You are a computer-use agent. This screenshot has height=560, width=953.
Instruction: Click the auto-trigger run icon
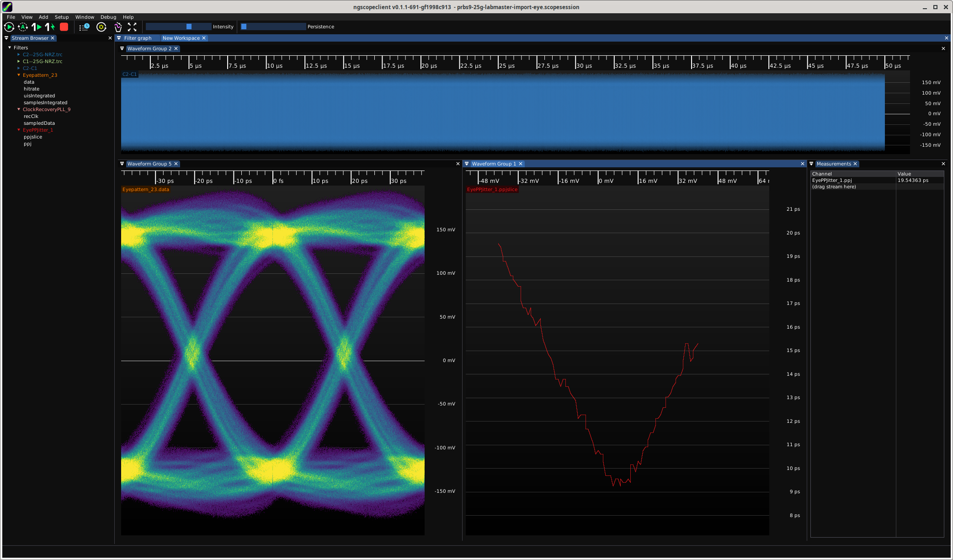click(23, 27)
